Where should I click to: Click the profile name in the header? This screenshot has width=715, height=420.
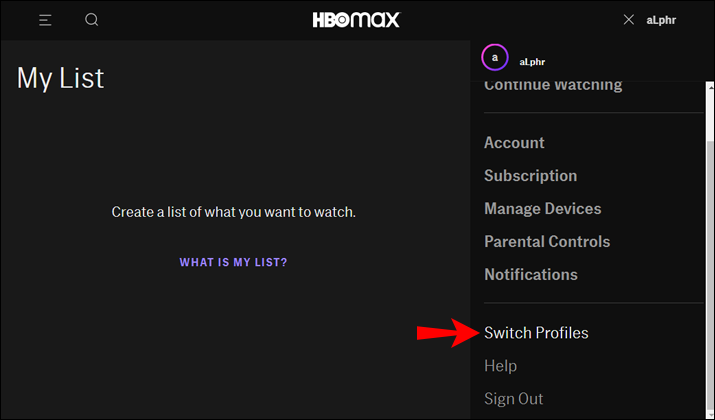coord(660,20)
